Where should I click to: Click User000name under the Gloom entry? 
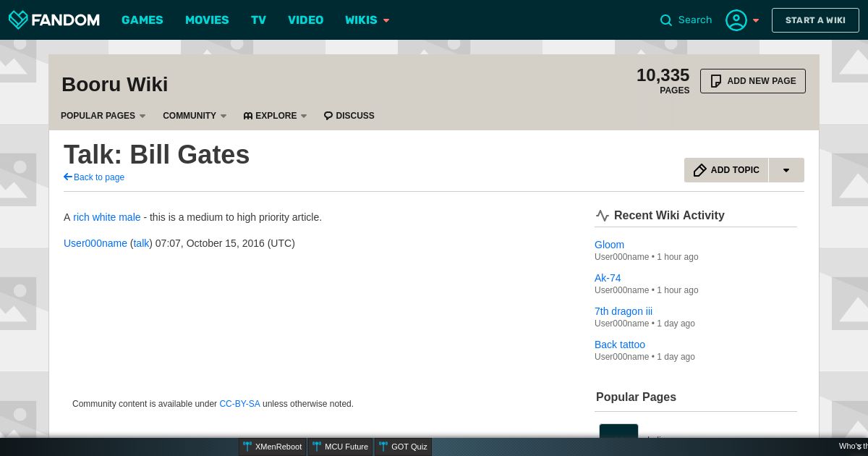[621, 257]
